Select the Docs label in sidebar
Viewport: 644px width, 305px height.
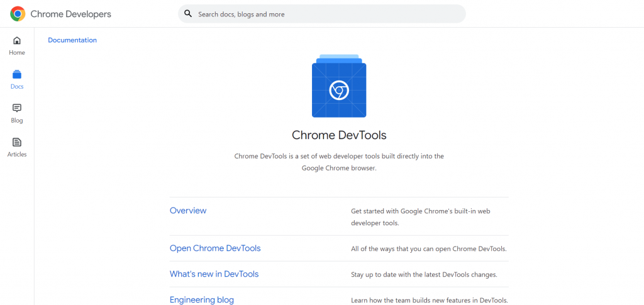point(17,87)
